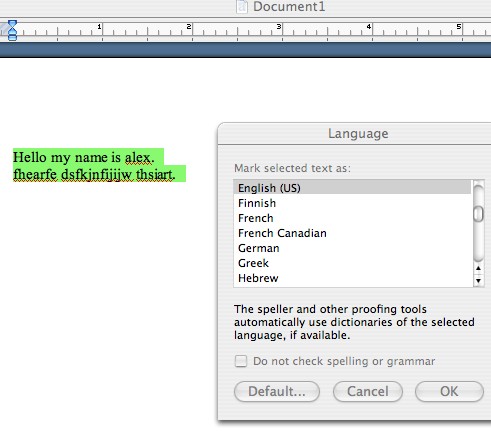The height and width of the screenshot is (431, 491).
Task: Click the ruler's left indent square marker
Action: (x=12, y=38)
